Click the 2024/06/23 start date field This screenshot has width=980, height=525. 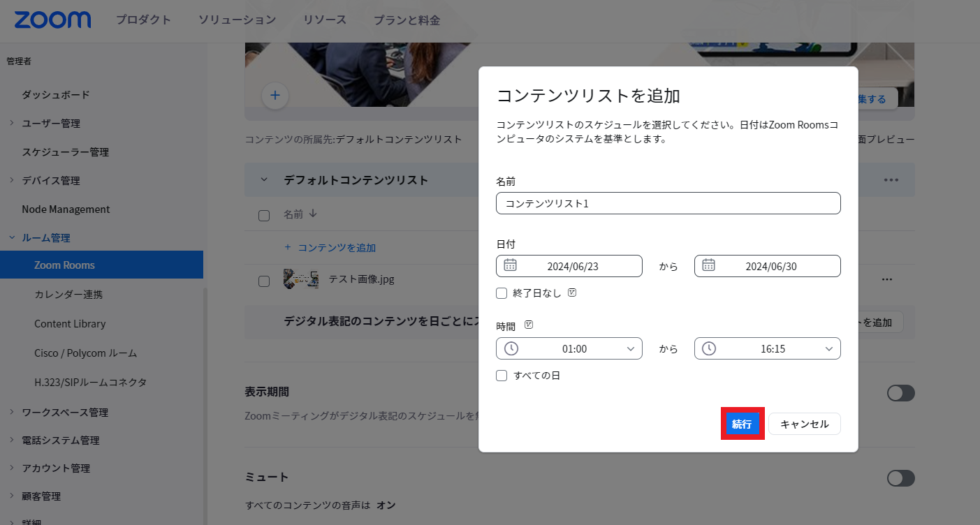pyautogui.click(x=569, y=266)
